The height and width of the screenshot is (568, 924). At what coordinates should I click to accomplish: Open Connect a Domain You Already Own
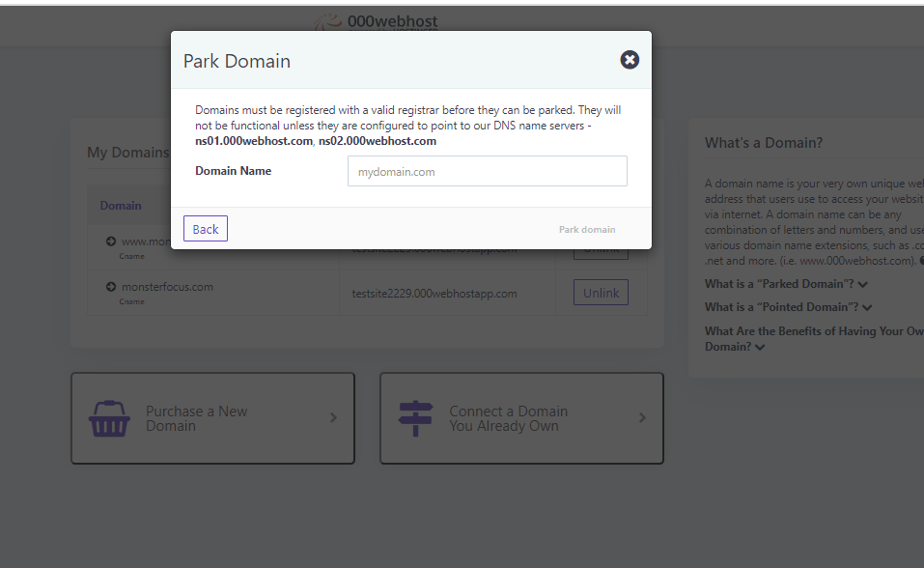pyautogui.click(x=521, y=418)
